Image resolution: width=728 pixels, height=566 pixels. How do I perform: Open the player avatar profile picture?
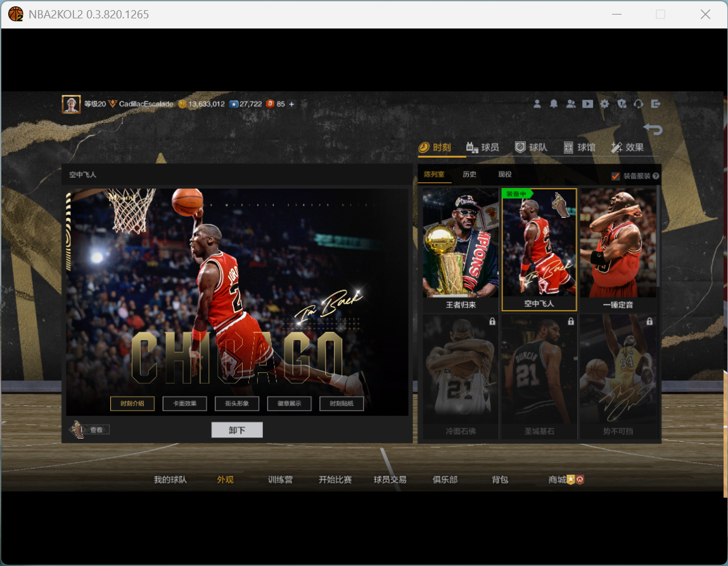click(71, 104)
